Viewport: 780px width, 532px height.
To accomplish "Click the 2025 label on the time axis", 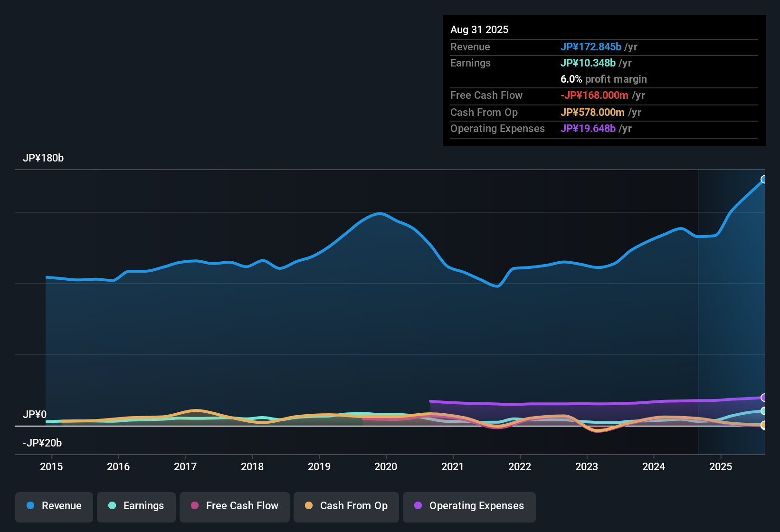I will (x=721, y=466).
